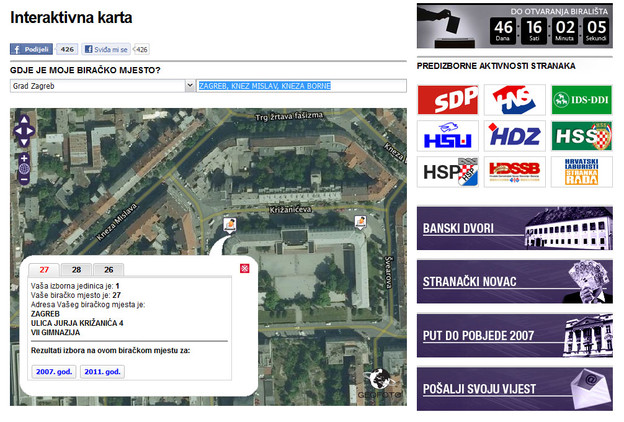Expand the Grad Zagreb dropdown

[190, 86]
